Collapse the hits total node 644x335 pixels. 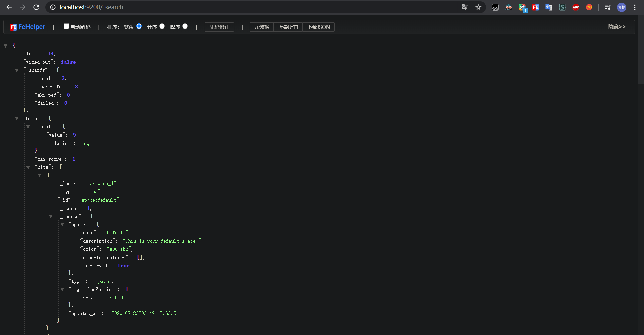(x=28, y=127)
